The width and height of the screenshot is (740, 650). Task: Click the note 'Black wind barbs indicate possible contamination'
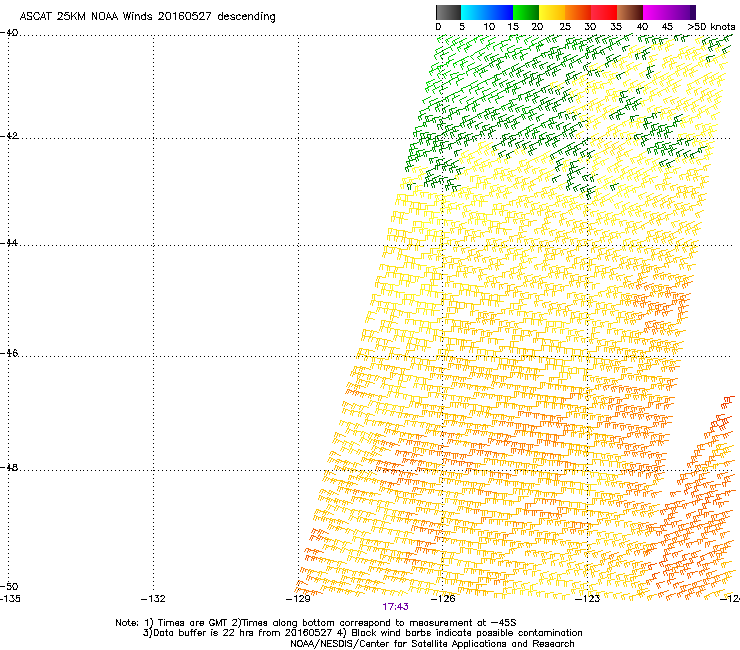click(x=466, y=633)
